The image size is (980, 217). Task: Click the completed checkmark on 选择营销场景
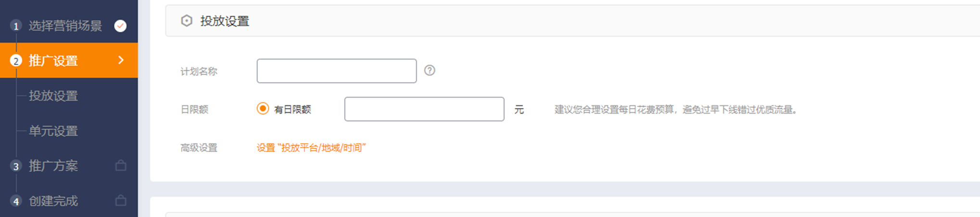coord(120,26)
